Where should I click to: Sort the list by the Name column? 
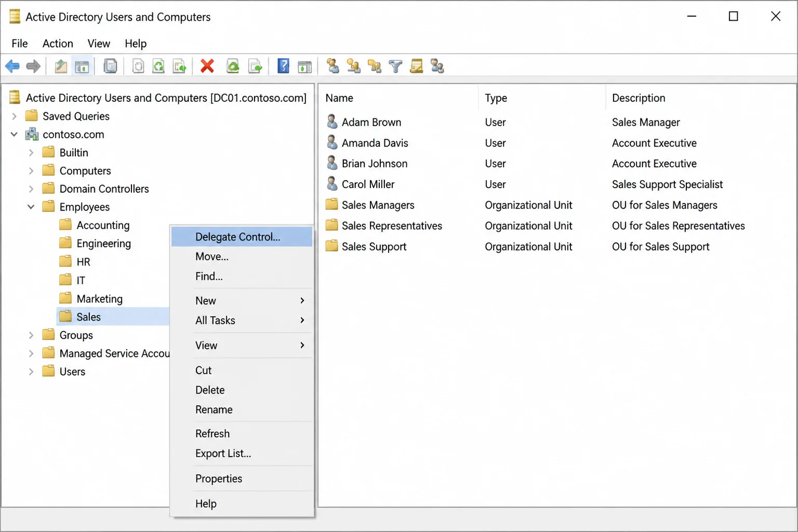(x=398, y=98)
